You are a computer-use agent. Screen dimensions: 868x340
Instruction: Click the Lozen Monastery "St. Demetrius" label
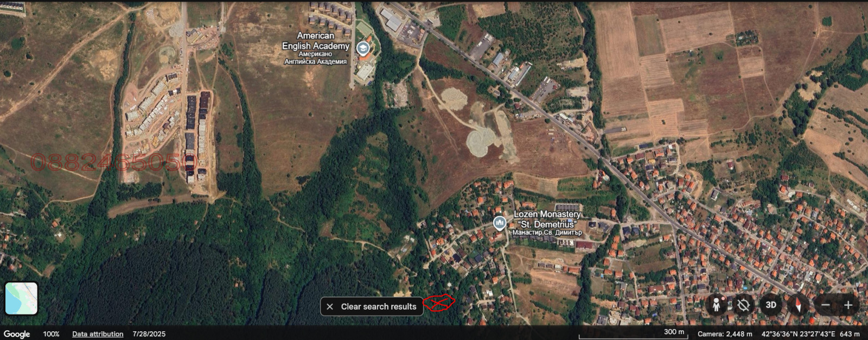(x=547, y=219)
